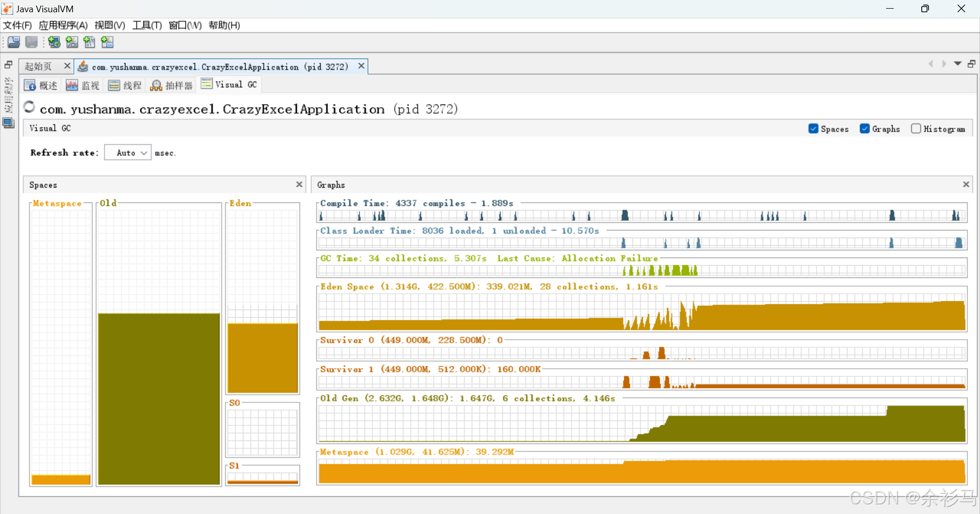Click the Add JMX Connection toolbar icon
The height and width of the screenshot is (514, 980).
[72, 42]
